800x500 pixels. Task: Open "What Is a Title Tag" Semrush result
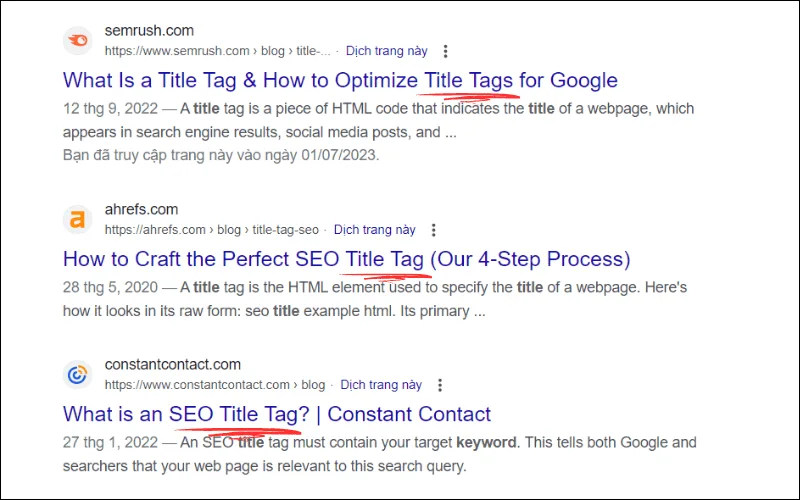click(x=340, y=80)
